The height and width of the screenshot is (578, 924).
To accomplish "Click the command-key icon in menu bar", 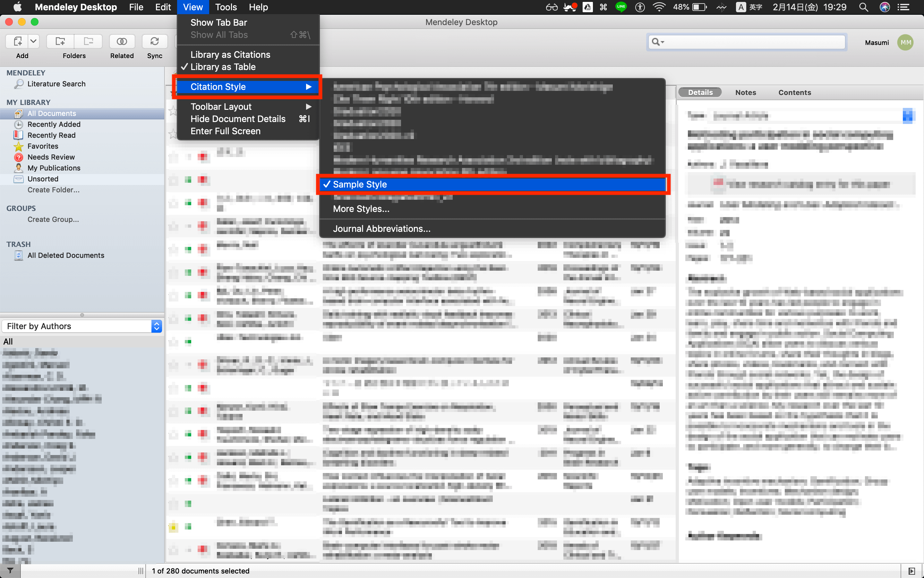I will point(604,7).
